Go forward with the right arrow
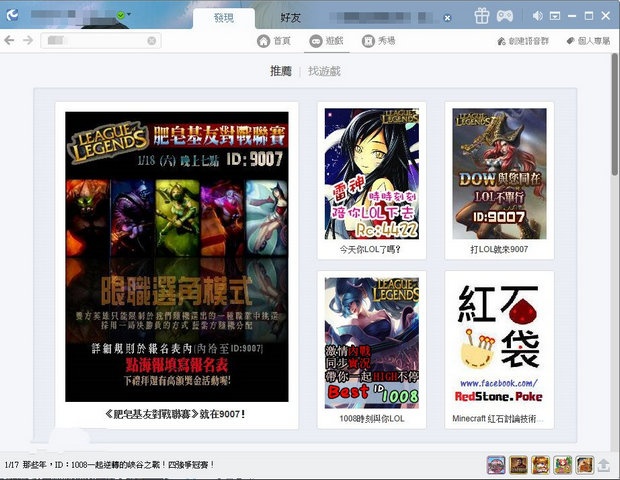Screen dimensions: 620x480 28,40
